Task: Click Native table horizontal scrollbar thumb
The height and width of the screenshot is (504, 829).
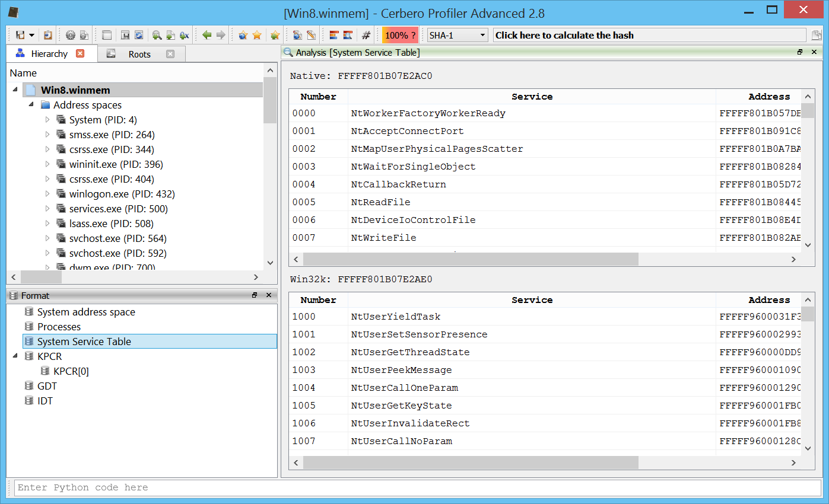Action: [471, 259]
